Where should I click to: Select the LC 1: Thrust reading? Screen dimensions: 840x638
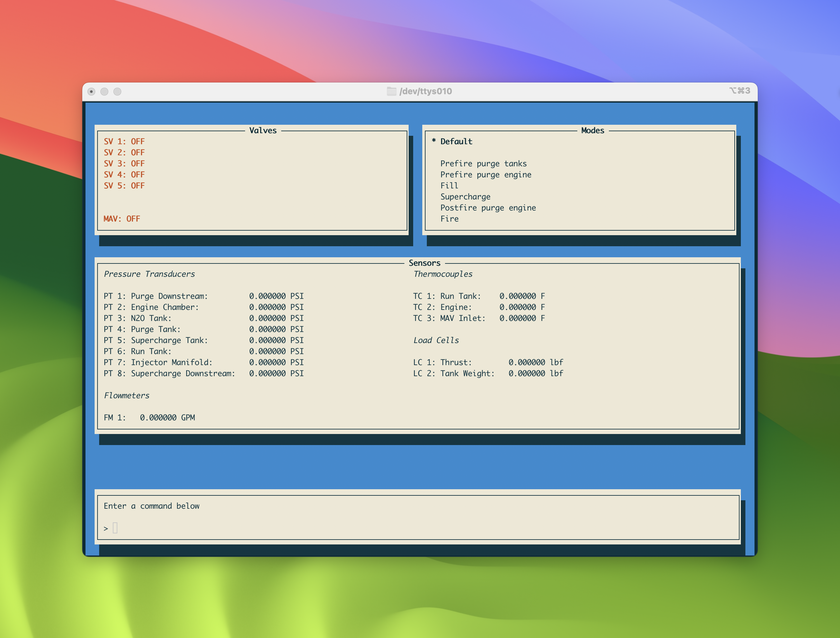coord(488,362)
